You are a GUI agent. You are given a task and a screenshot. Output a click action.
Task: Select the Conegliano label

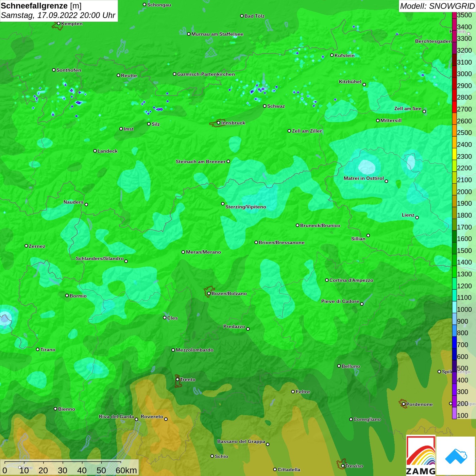click(x=367, y=419)
